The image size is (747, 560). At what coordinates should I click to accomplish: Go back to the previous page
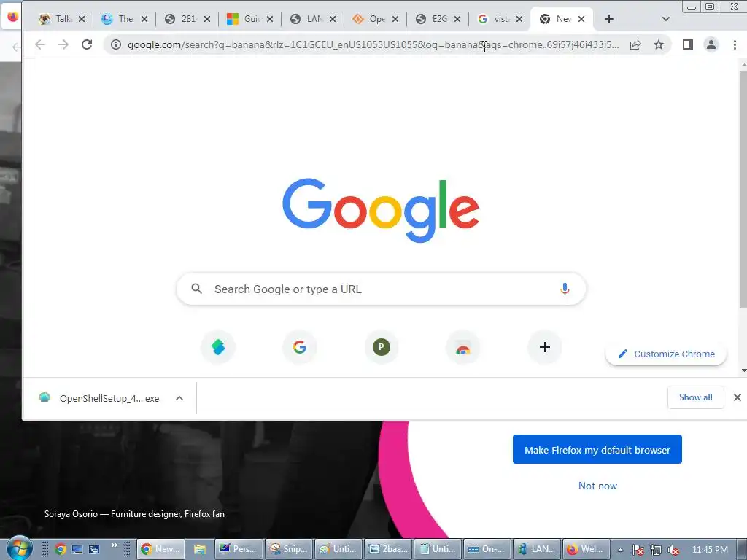pos(40,44)
